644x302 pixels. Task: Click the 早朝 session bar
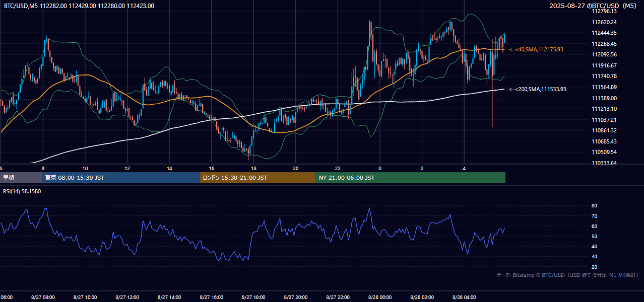click(x=21, y=178)
